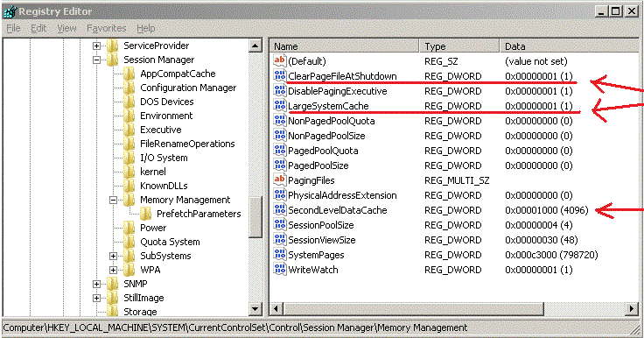Select the PrefetchParameters key
The image size is (644, 338).
coord(199,214)
